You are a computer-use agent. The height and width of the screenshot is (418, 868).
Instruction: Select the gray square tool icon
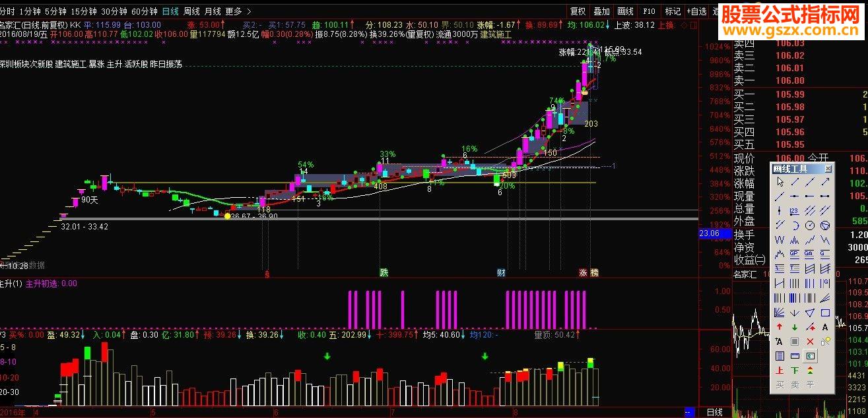tap(794, 342)
